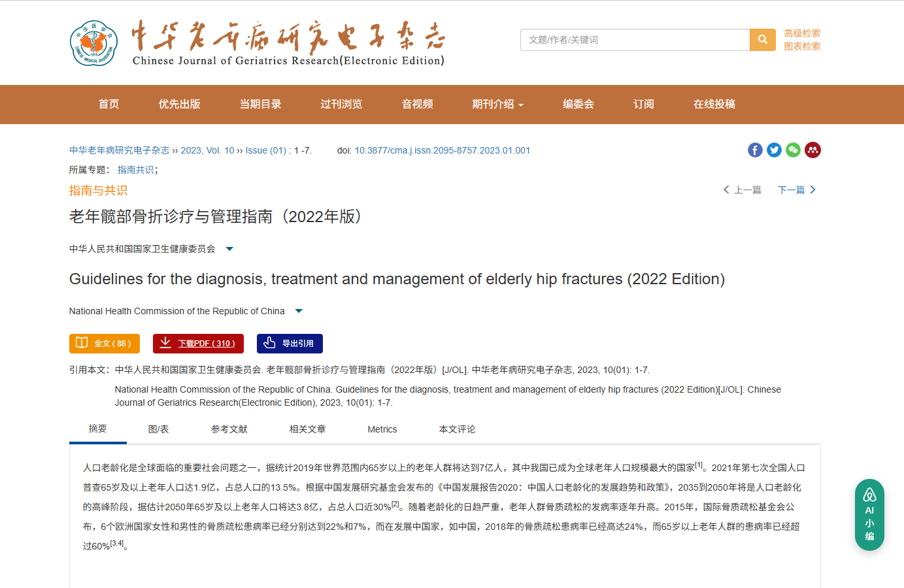Share article to Mendeley
The image size is (904, 588).
[x=812, y=150]
